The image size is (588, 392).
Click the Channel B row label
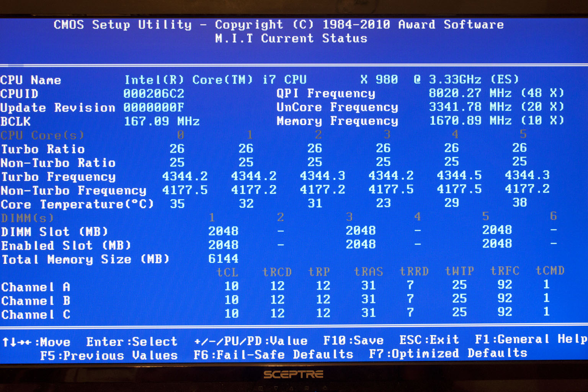tap(36, 301)
